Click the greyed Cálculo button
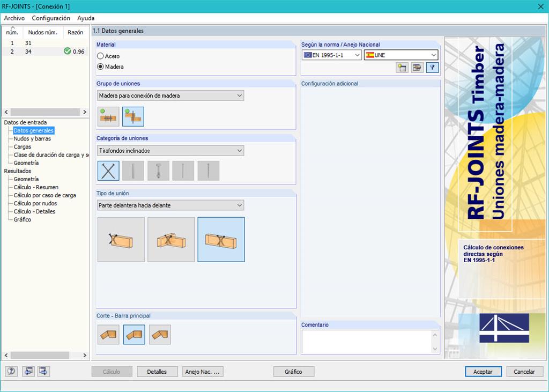Screen dimensions: 549x392 click(112, 372)
